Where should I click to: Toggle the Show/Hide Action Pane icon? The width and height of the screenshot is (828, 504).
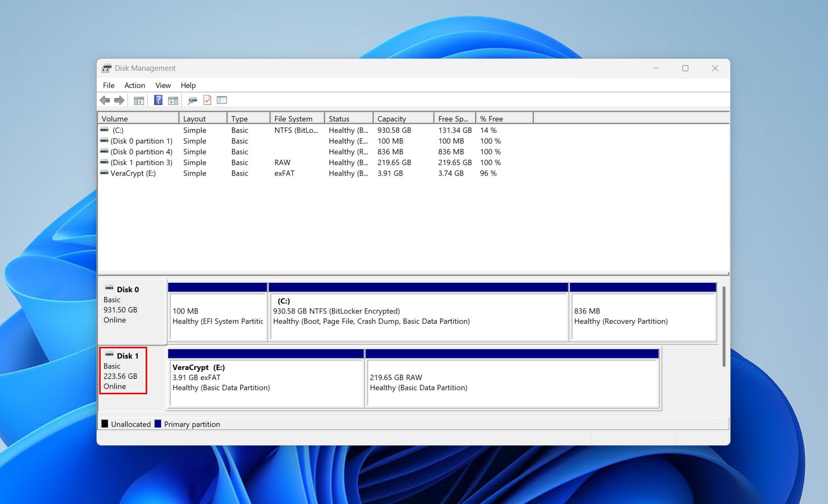[x=173, y=101]
